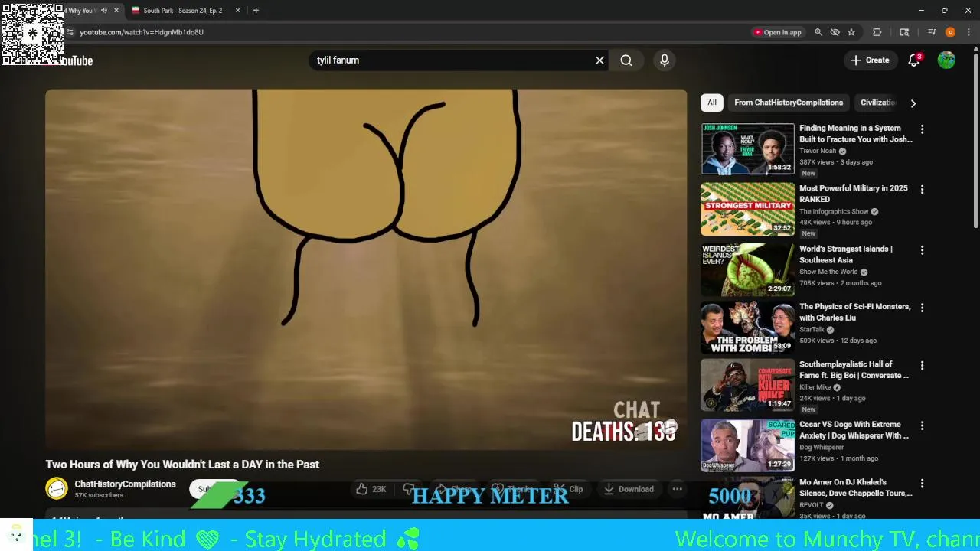Open The Physics of Sci-Fi Monsters title
The image size is (980, 551).
854,311
